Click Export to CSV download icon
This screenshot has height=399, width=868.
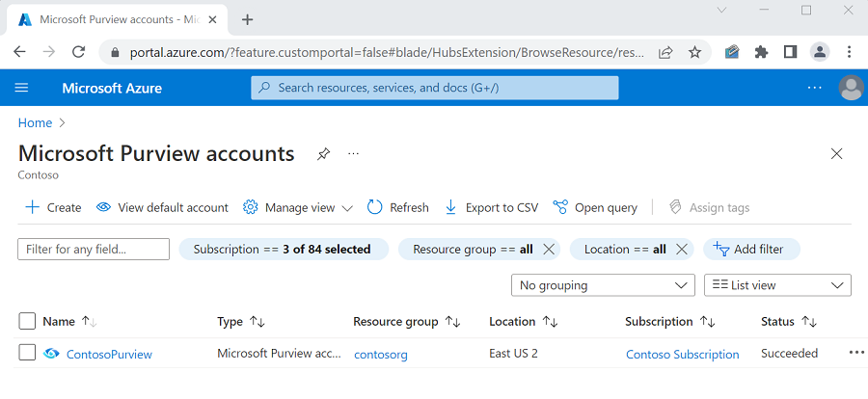(450, 207)
